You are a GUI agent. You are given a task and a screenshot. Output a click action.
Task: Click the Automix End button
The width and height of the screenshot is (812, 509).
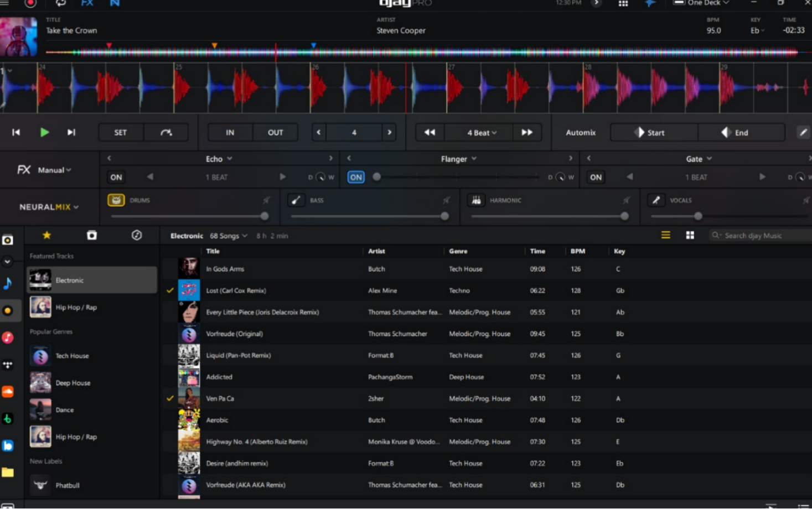(741, 132)
